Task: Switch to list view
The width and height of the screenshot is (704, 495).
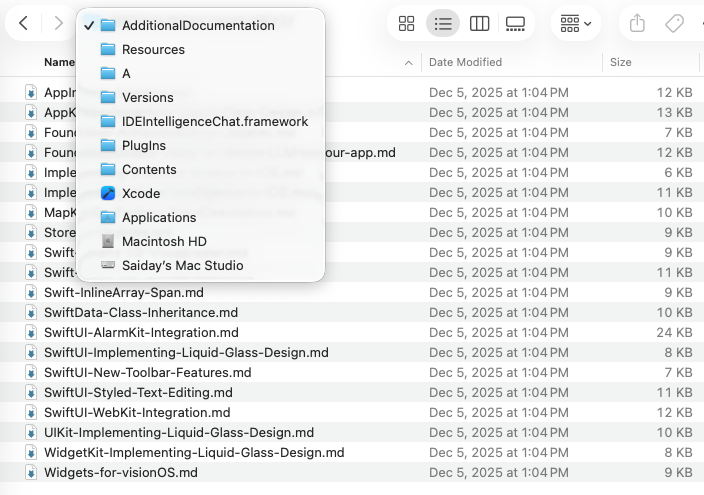Action: click(x=443, y=23)
